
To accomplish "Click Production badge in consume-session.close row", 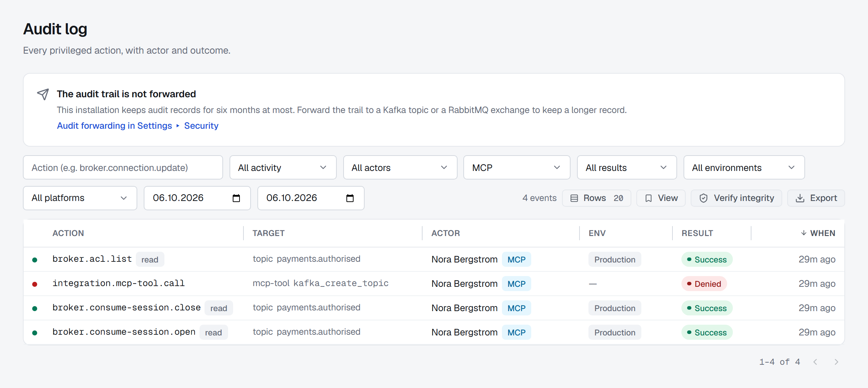I will (615, 308).
